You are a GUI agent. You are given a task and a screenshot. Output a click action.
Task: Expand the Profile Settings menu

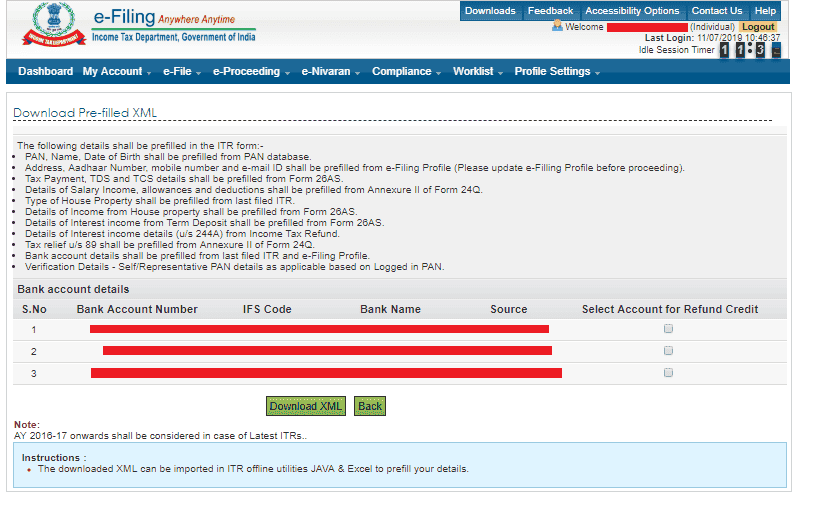tap(557, 72)
